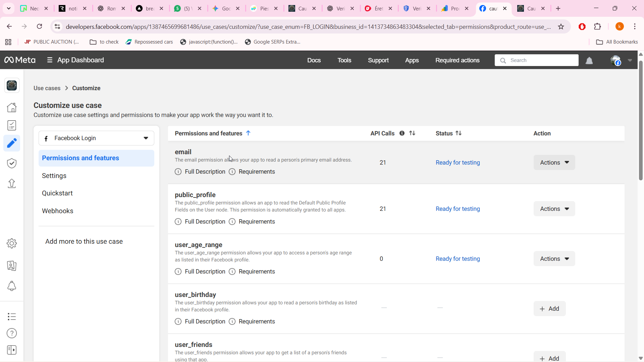Viewport: 644px width, 362px height.
Task: Click Ready for testing status for email
Action: coord(458,163)
